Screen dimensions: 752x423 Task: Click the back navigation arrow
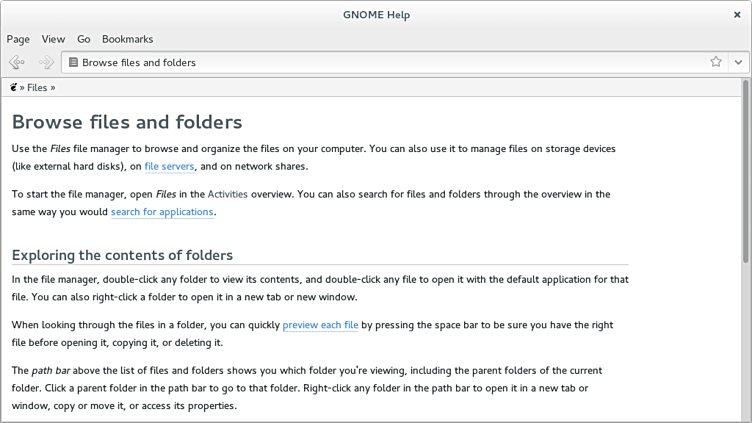[x=17, y=62]
